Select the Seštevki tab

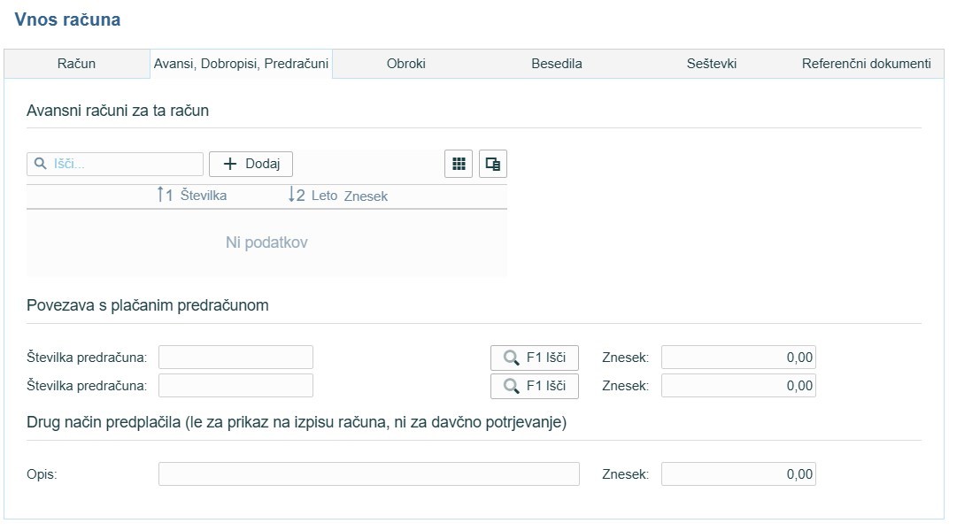pyautogui.click(x=711, y=64)
